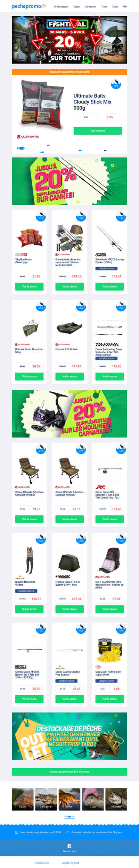The width and height of the screenshot is (139, 868).
Task: Click the Prologic brand logo
Action: tap(63, 577)
